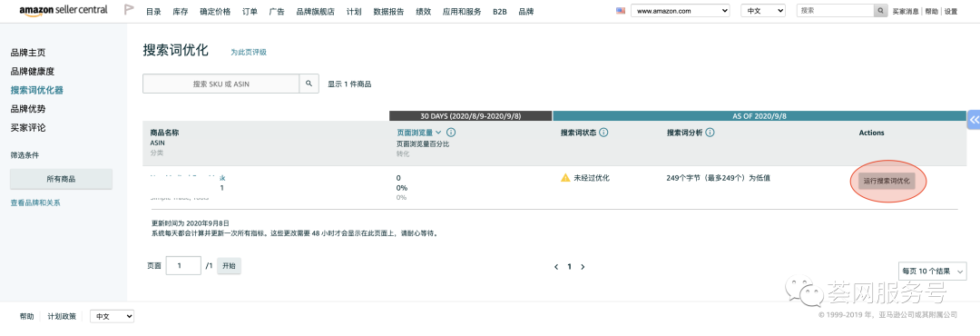Image resolution: width=980 pixels, height=336 pixels.
Task: Open the 查看品牌和关系 link
Action: (x=35, y=203)
